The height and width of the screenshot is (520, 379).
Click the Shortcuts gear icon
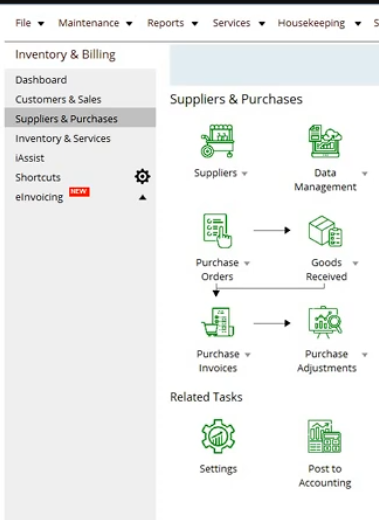click(142, 176)
